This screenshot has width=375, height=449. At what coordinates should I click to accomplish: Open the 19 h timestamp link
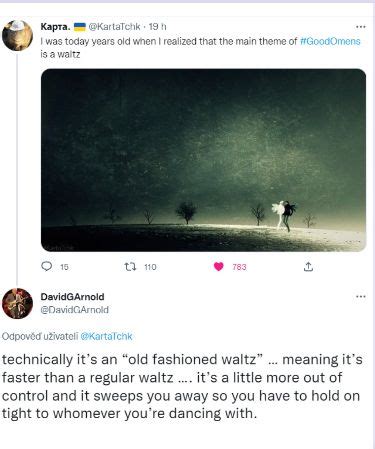tap(157, 27)
